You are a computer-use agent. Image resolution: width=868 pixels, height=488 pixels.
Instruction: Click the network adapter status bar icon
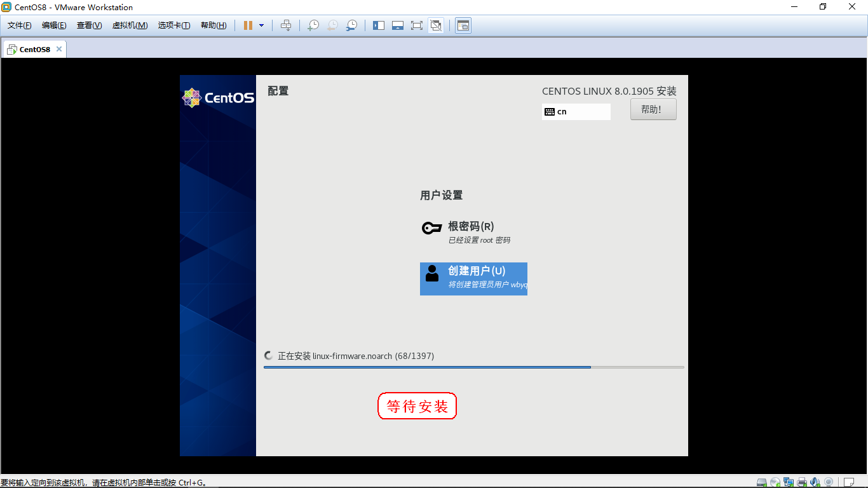click(789, 482)
